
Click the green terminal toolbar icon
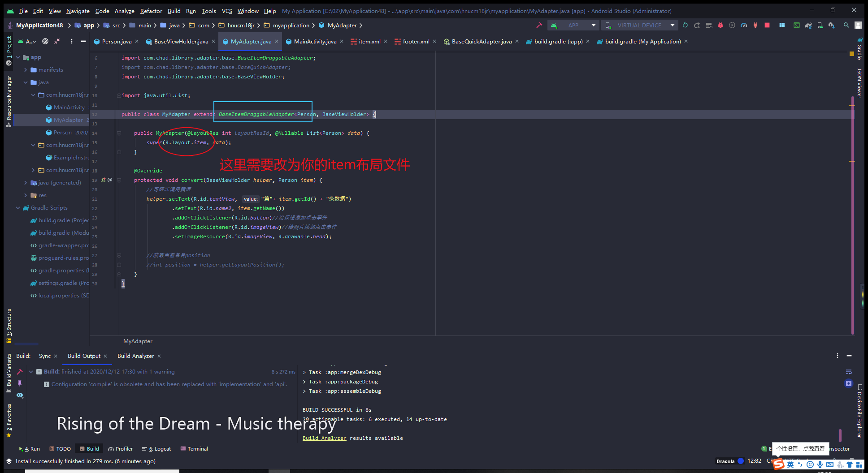pos(797,25)
